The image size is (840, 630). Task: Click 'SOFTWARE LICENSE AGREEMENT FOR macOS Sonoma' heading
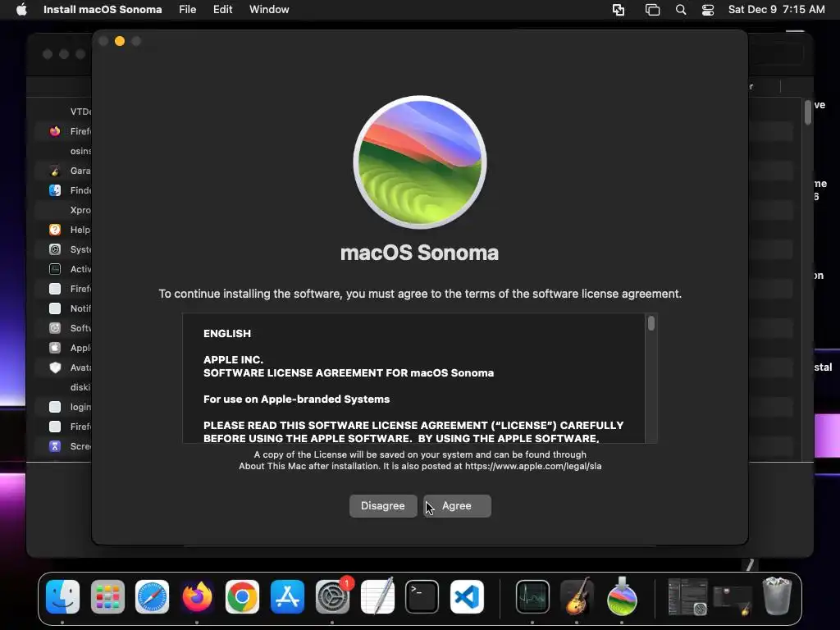(x=348, y=373)
